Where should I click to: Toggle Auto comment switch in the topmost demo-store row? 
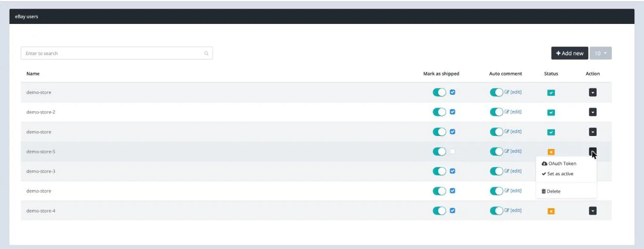496,92
